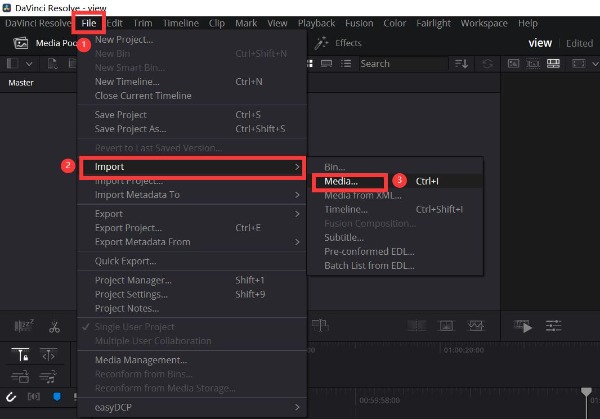The image size is (600, 419).
Task: Expand Export Metadata From submenu
Action: pos(192,242)
